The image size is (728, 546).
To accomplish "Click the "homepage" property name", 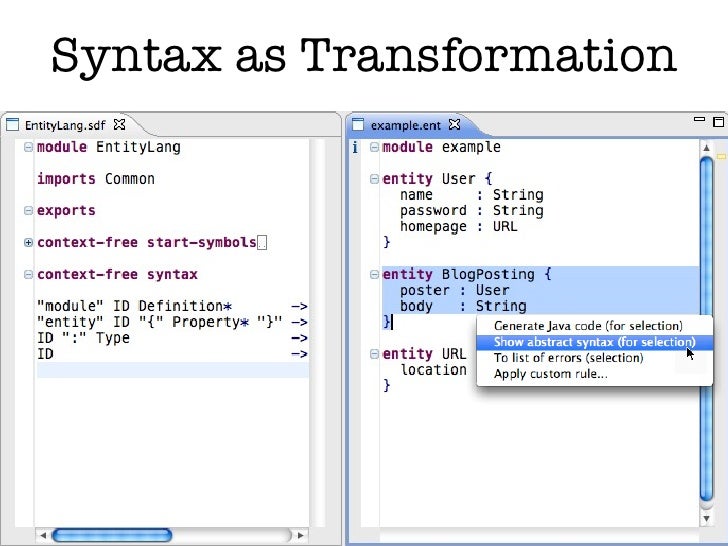I will point(433,227).
